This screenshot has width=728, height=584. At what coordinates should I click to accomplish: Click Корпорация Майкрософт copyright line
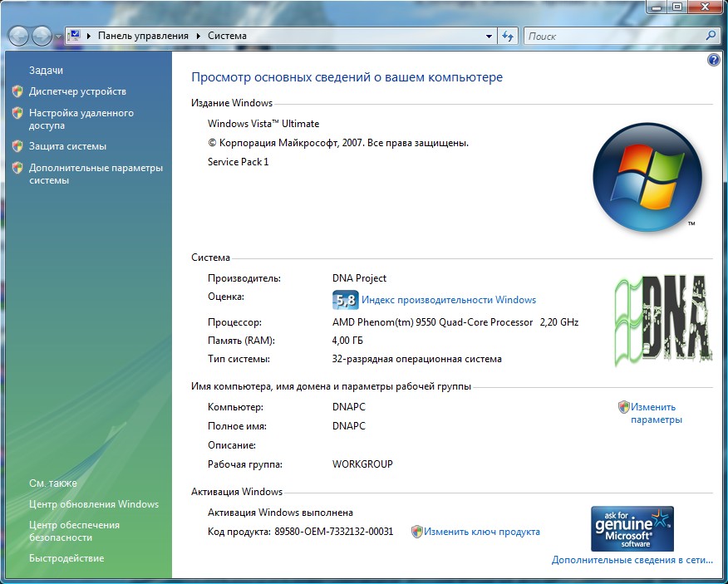338,143
